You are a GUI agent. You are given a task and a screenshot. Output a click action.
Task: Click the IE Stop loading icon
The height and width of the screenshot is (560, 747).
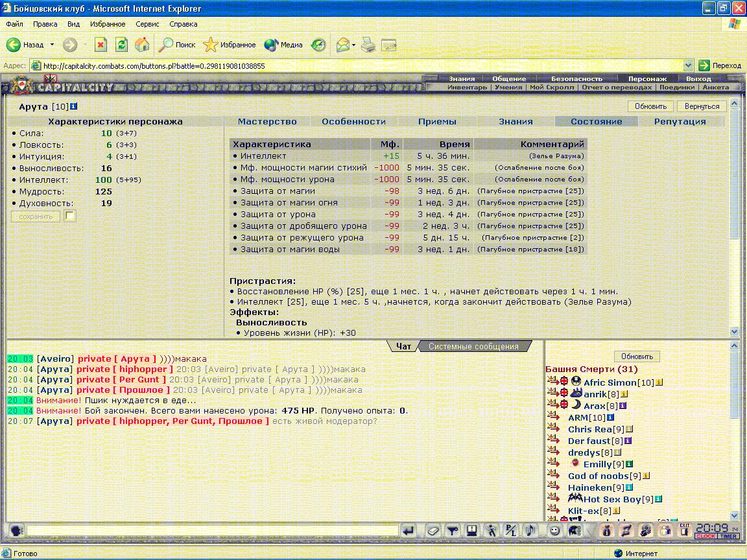pos(101,45)
